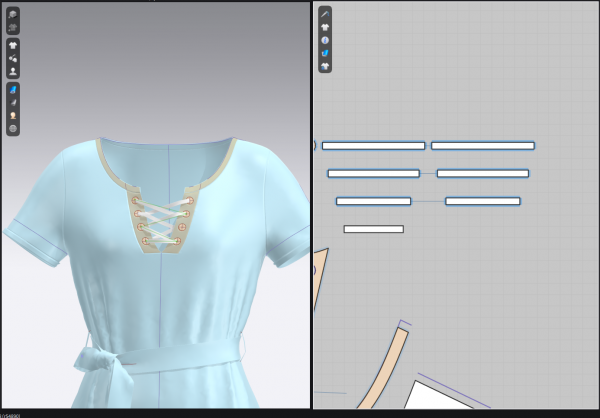Select the blue textured surface icon in 3D toolbar
The height and width of the screenshot is (418, 600).
pyautogui.click(x=13, y=89)
